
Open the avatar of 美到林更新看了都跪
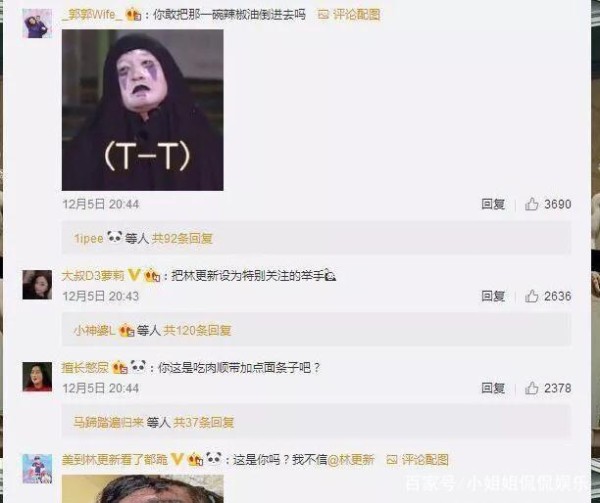37,469
